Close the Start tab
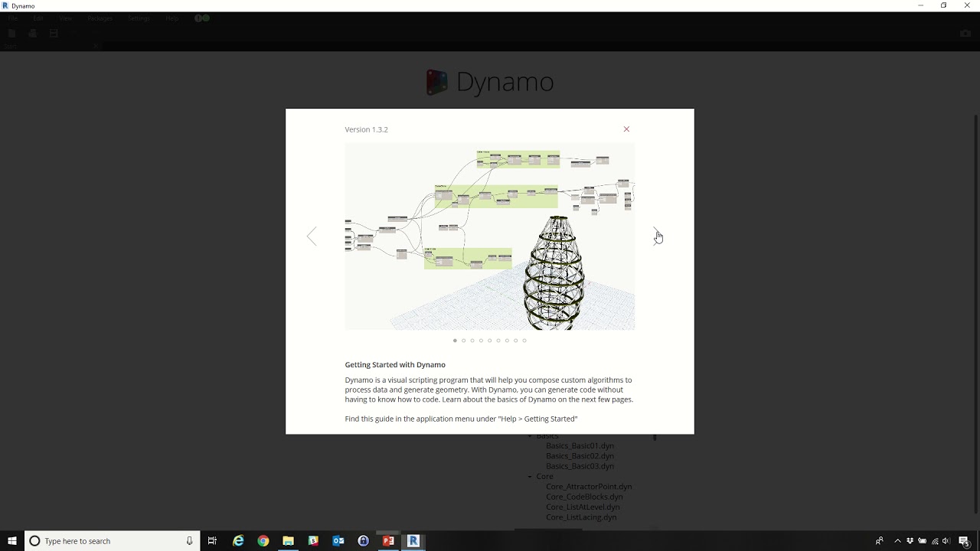This screenshot has height=551, width=980. 96,47
